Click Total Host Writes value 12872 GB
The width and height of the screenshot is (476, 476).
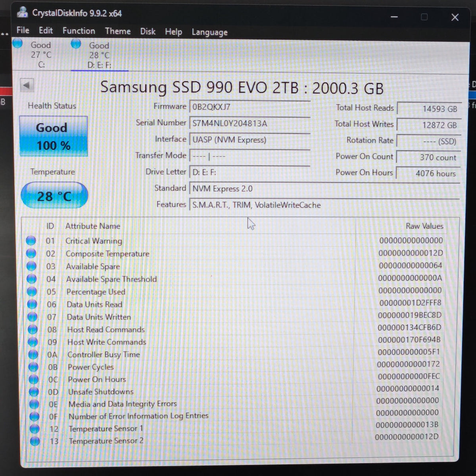click(x=429, y=125)
